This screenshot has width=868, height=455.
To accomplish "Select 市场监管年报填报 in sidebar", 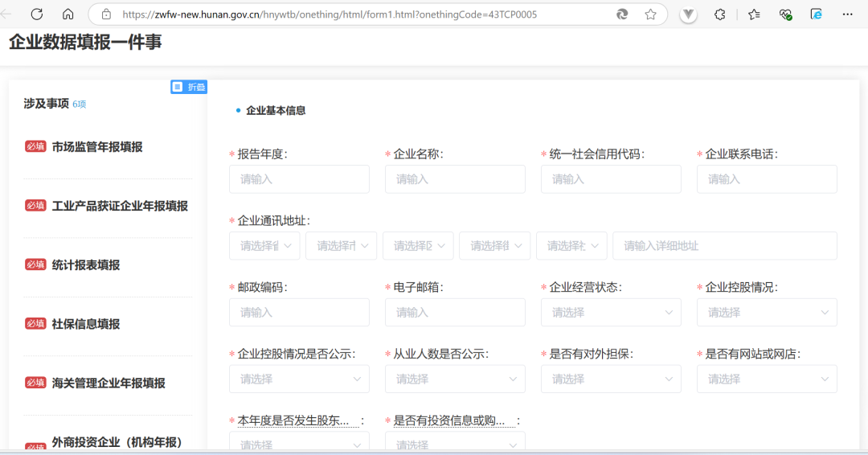I will pos(97,147).
